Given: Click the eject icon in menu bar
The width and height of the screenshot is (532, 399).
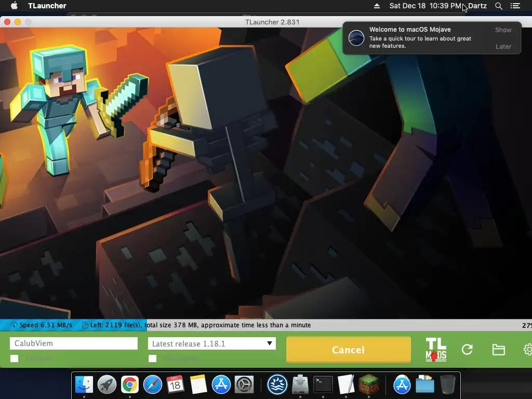Looking at the screenshot, I should coord(377,6).
